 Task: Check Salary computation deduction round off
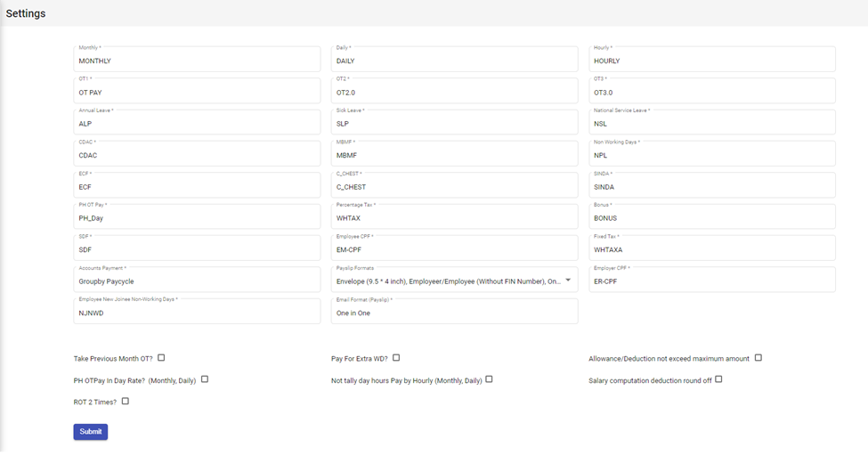coord(718,379)
